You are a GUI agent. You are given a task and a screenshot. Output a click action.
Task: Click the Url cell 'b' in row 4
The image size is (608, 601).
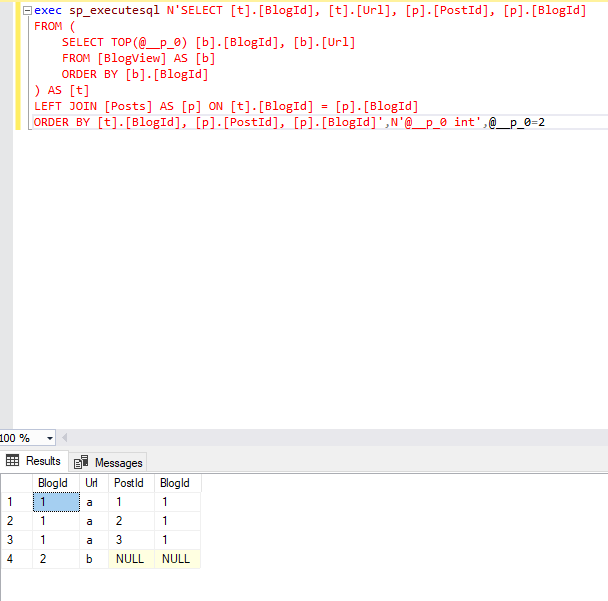94,559
